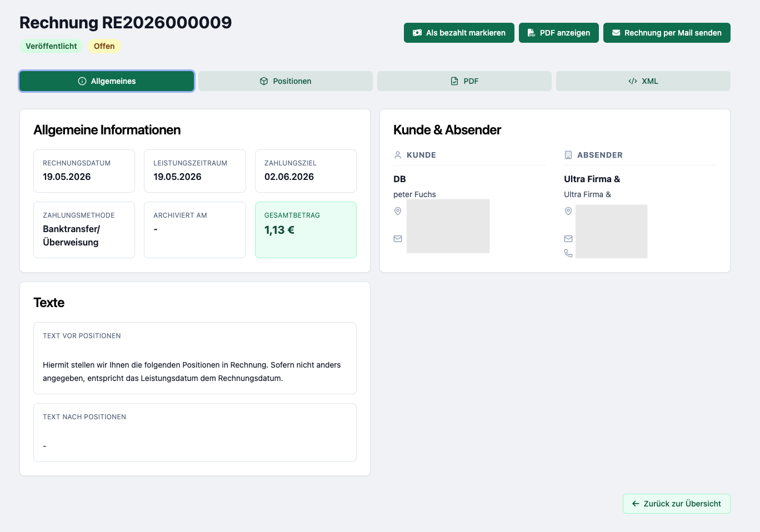Click the person icon beside Kunde

(x=398, y=155)
